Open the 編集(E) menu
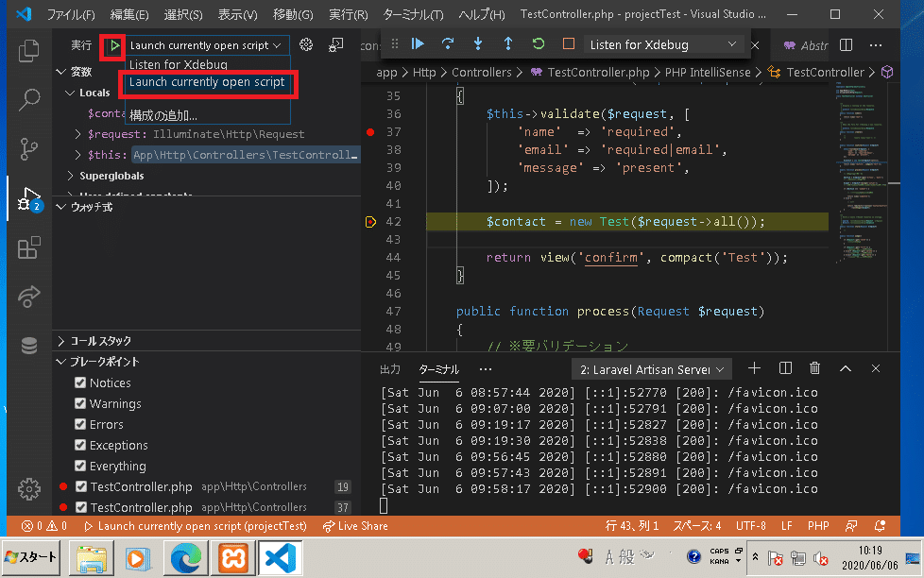924x578 pixels. [129, 14]
